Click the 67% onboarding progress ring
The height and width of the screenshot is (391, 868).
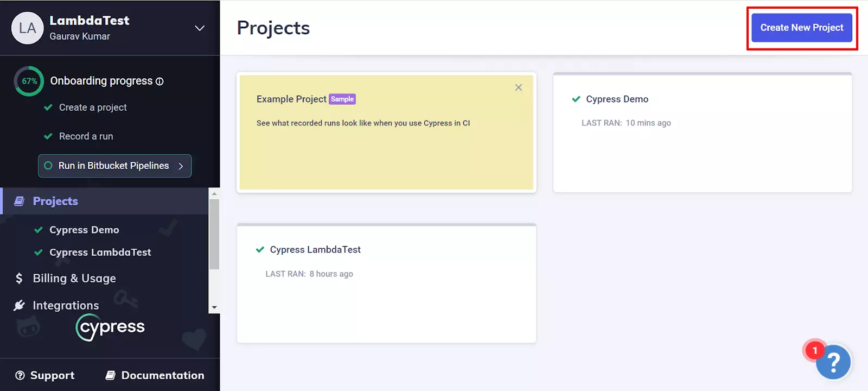(29, 81)
